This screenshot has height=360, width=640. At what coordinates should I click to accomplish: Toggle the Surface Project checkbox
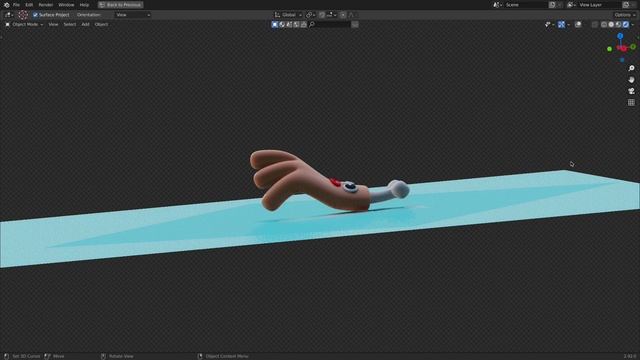[35, 15]
